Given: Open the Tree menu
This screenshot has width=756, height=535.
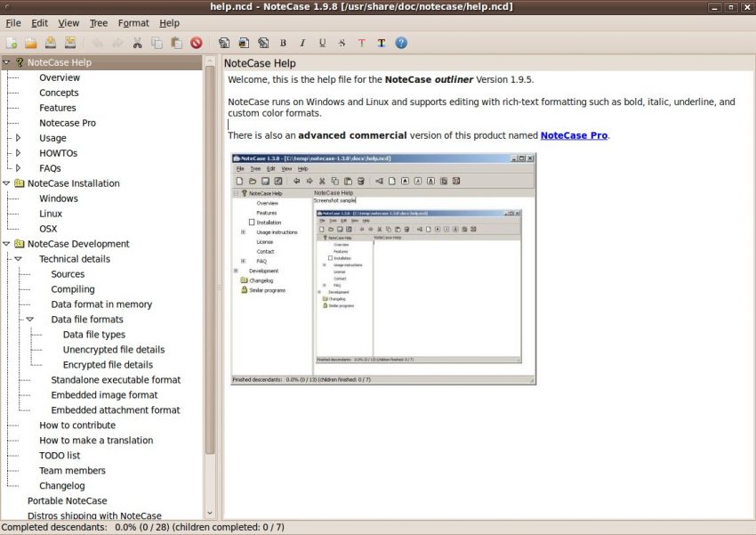Looking at the screenshot, I should tap(98, 22).
